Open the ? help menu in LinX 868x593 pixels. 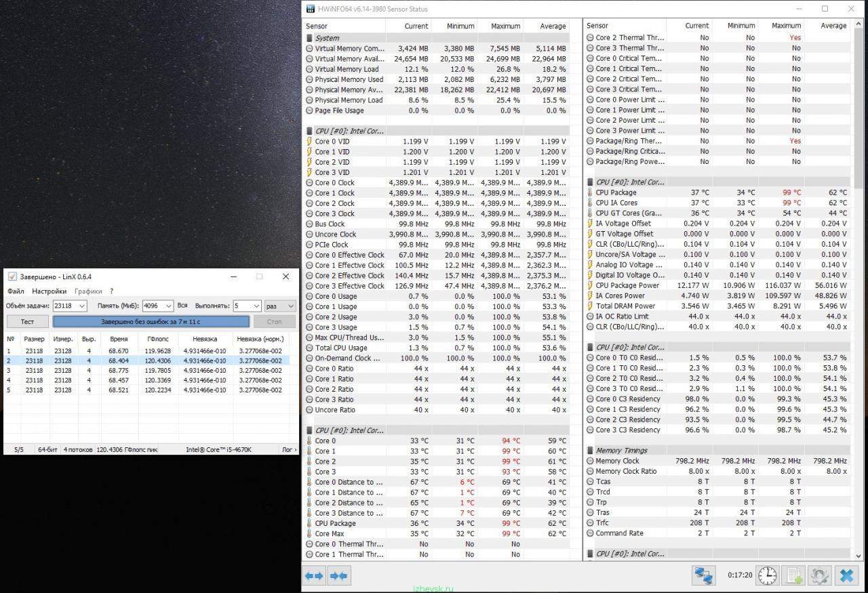pos(112,291)
